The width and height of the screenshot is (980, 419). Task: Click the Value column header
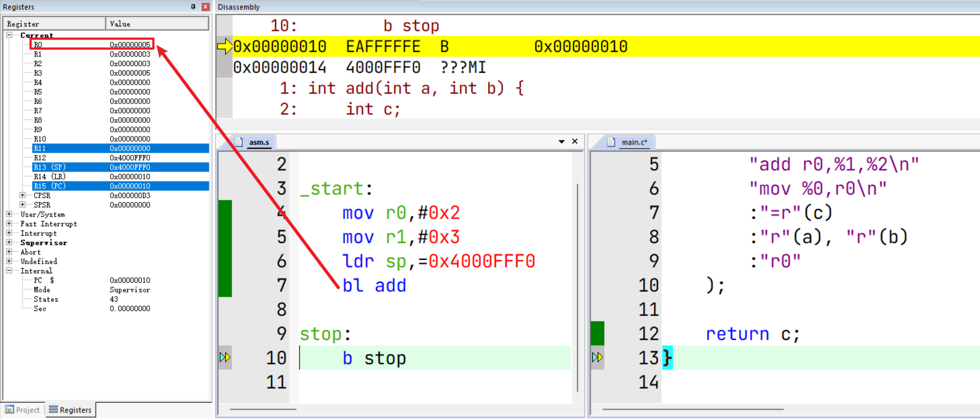[x=157, y=24]
